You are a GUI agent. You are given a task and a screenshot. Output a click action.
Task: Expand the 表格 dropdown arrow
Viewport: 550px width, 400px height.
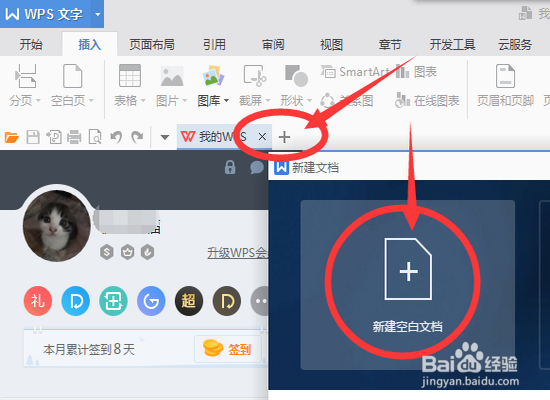(143, 101)
